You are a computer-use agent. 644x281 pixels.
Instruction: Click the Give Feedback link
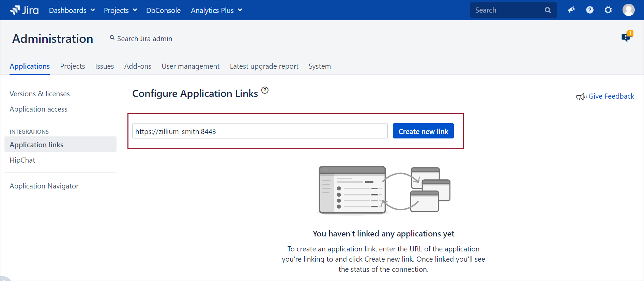tap(611, 96)
